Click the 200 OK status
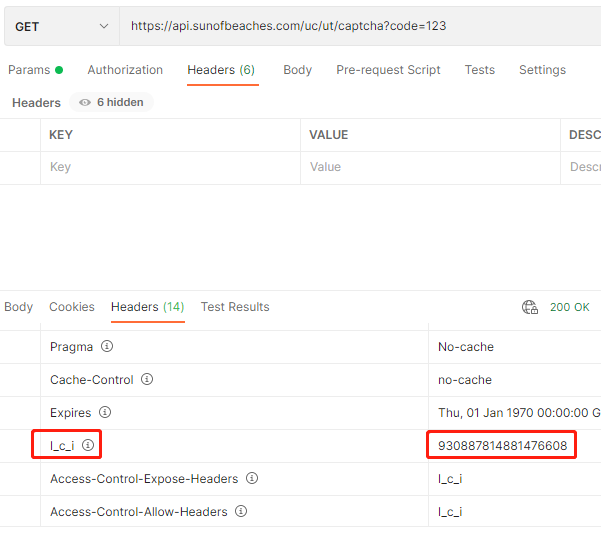This screenshot has height=533, width=601. (570, 307)
